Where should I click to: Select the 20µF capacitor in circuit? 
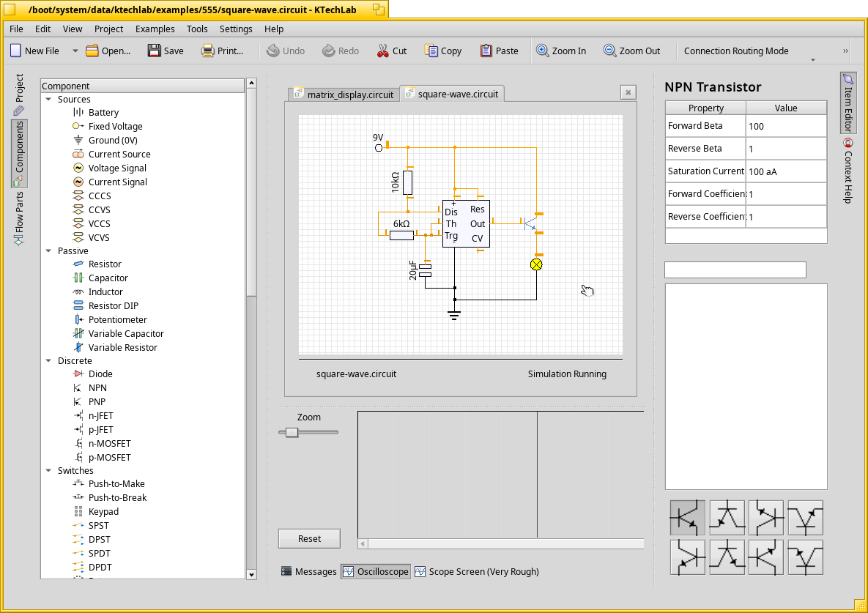point(425,270)
